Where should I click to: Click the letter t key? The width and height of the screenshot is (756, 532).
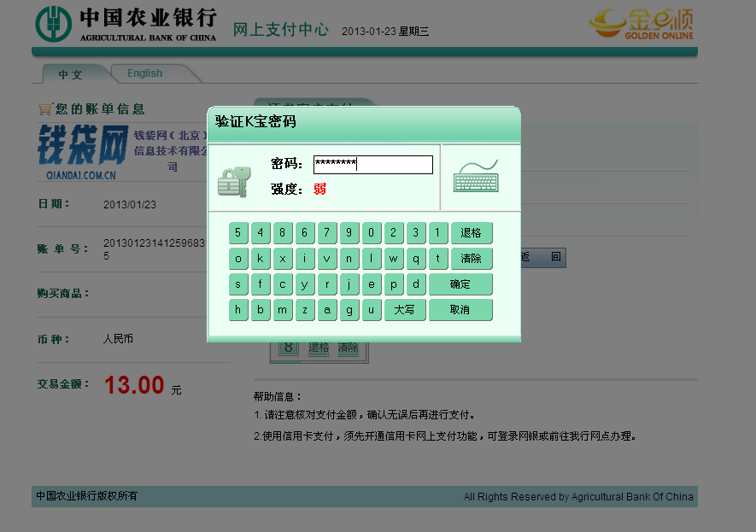(437, 258)
